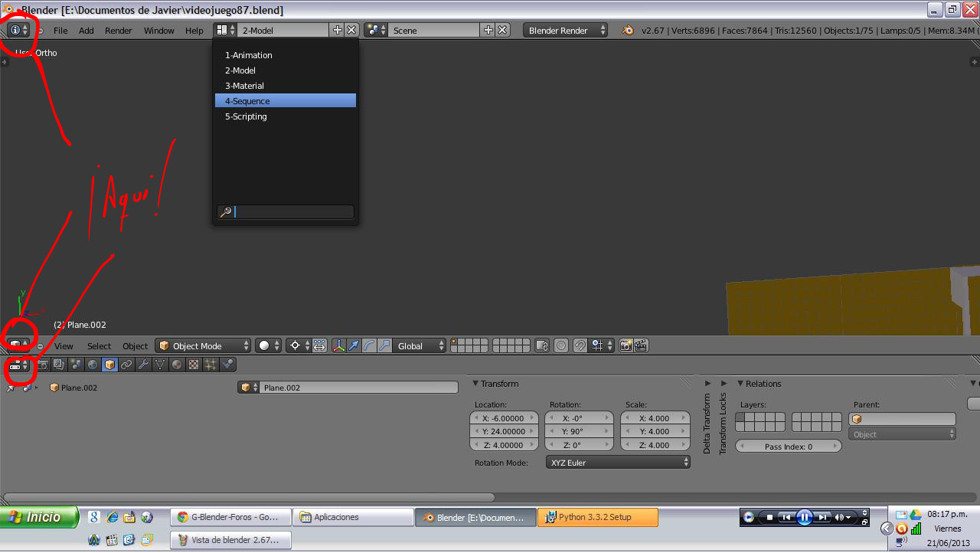The image size is (980, 553).
Task: Open the World properties tab
Action: 93,365
